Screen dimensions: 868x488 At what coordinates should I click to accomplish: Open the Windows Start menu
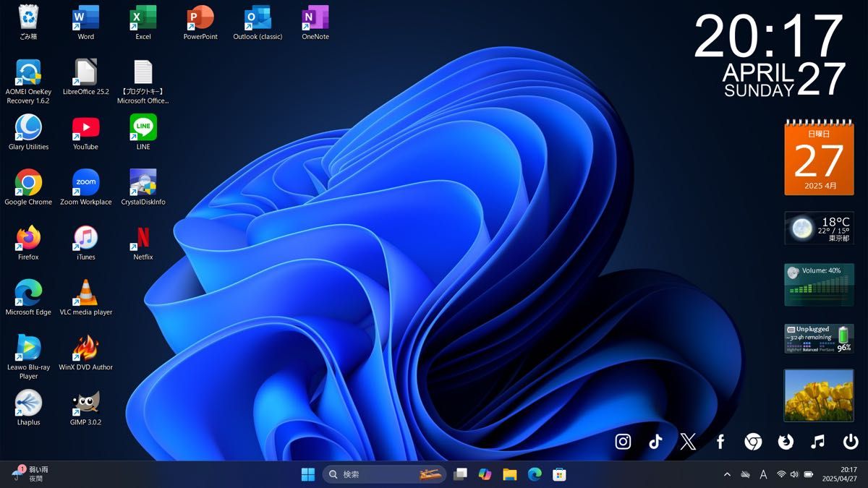click(308, 474)
